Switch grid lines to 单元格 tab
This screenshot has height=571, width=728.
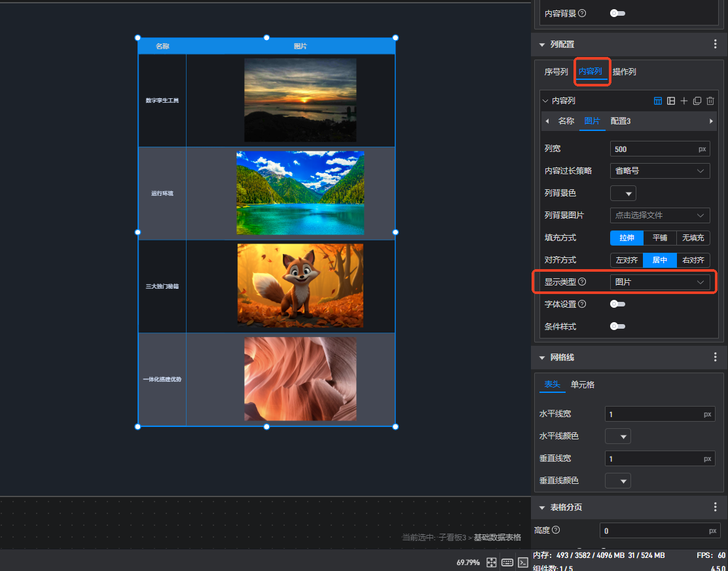[582, 385]
